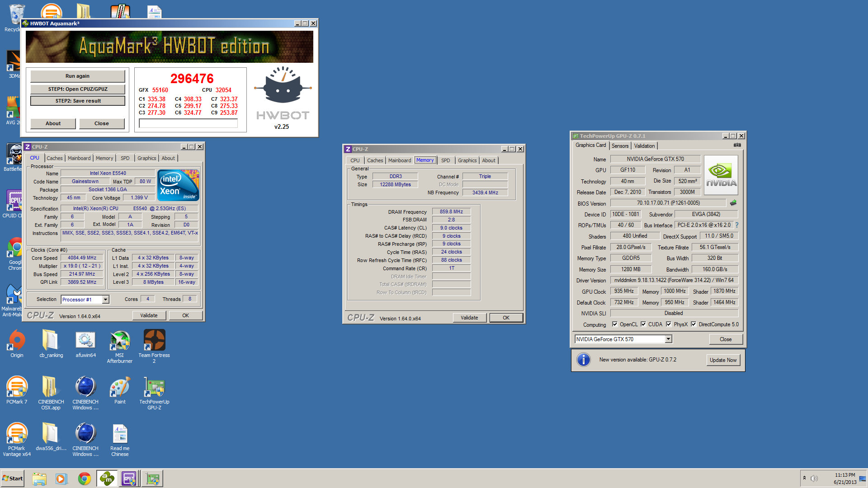
Task: Open Google Chrome desktop icon
Action: (16, 254)
